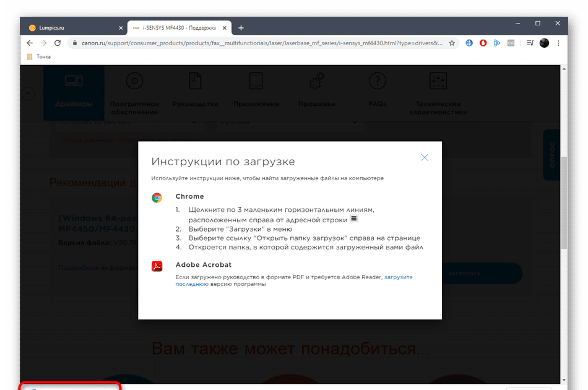Open the Руководства section
This screenshot has height=390, width=588.
pyautogui.click(x=195, y=93)
